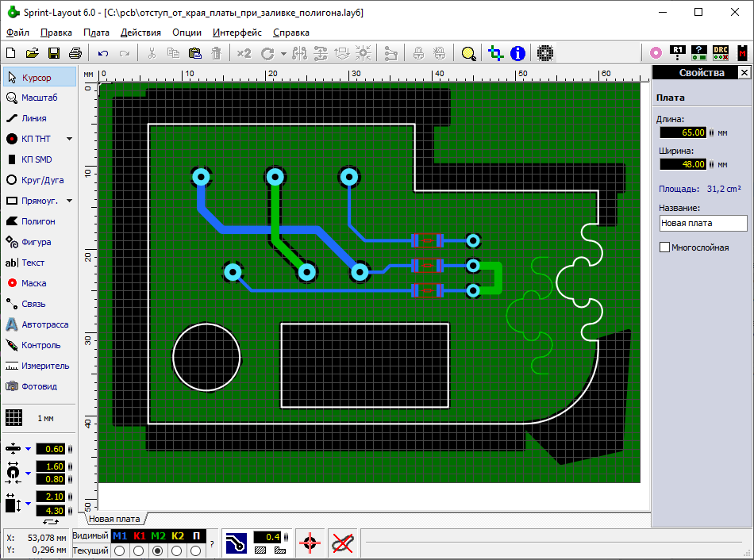The image size is (754, 560).
Task: Set K2 as the current layer
Action: [177, 550]
